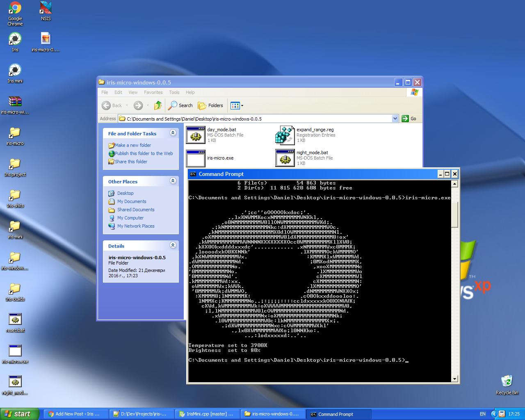525x420 pixels.
Task: Open the Favorites menu in Explorer
Action: (153, 92)
